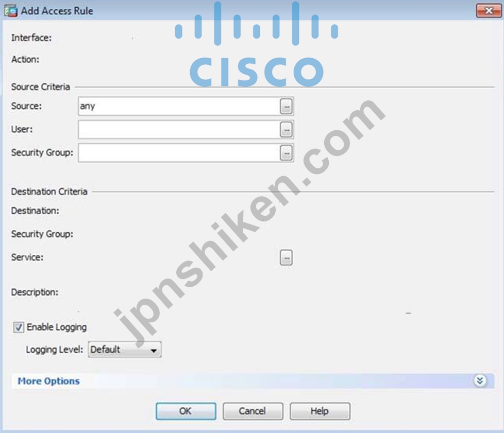Cancel the Add Access Rule dialog
This screenshot has width=504, height=433.
pos(253,411)
